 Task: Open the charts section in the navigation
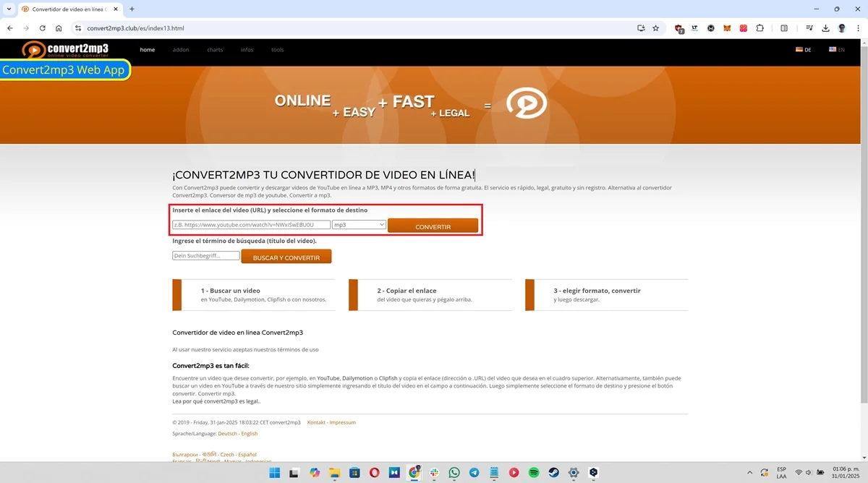(215, 49)
